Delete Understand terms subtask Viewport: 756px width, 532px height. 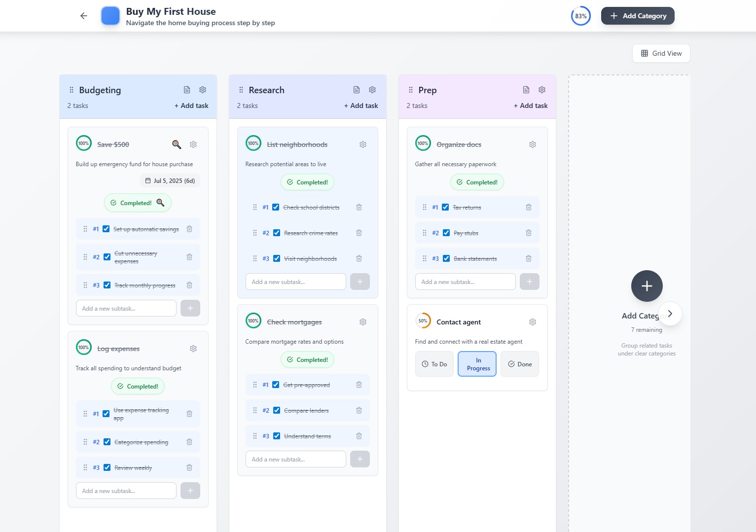point(359,436)
